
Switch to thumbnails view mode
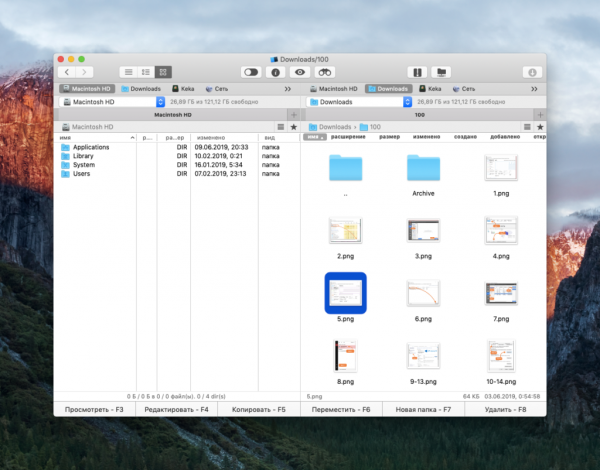[163, 72]
